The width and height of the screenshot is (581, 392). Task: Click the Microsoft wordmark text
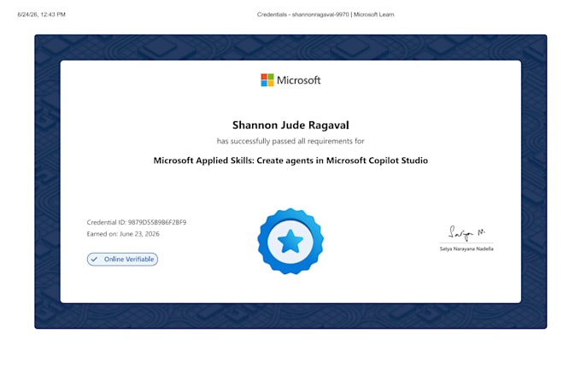click(299, 80)
